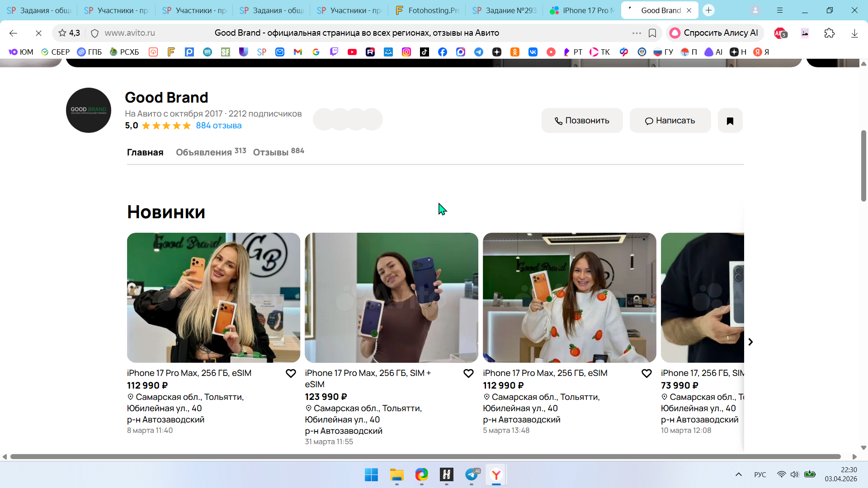Open Telegram from Windows taskbar
The width and height of the screenshot is (868, 488).
[x=472, y=474]
